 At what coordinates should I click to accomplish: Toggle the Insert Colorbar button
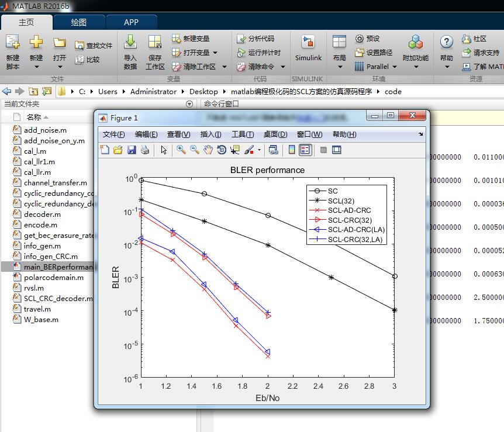292,150
